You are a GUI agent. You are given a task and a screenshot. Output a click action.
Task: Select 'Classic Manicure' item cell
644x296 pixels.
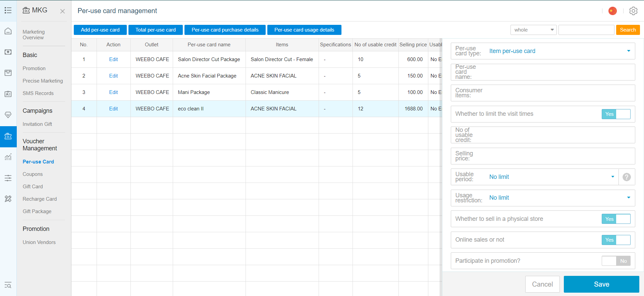pyautogui.click(x=282, y=92)
